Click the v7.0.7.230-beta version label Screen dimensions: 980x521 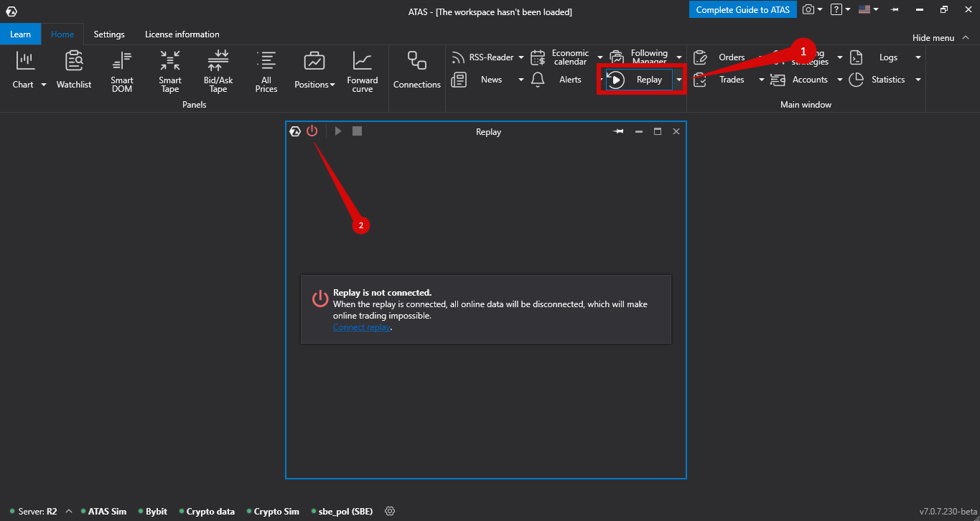coord(948,512)
